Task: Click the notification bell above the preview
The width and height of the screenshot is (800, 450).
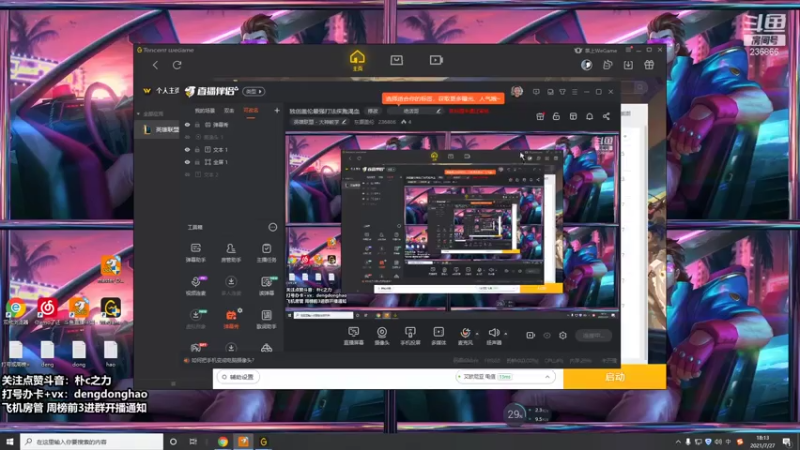Action: 589,116
